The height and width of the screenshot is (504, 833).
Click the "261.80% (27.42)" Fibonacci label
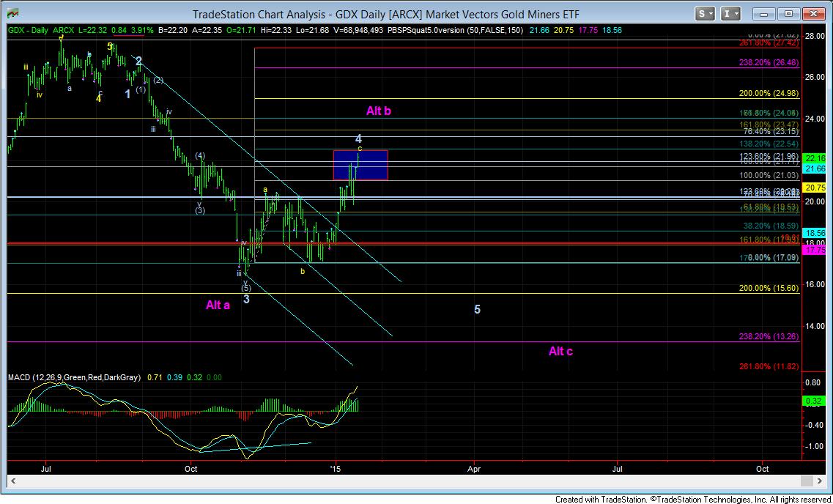(769, 42)
